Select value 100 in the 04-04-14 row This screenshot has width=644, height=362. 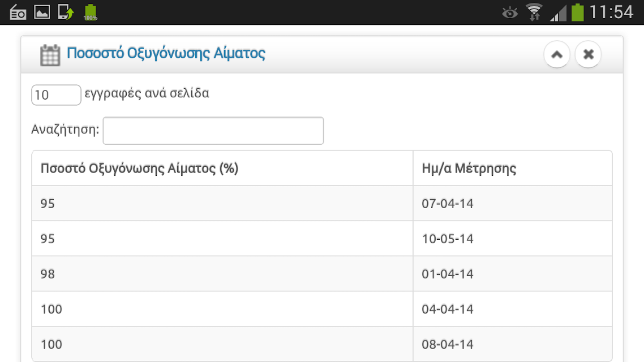(x=222, y=309)
